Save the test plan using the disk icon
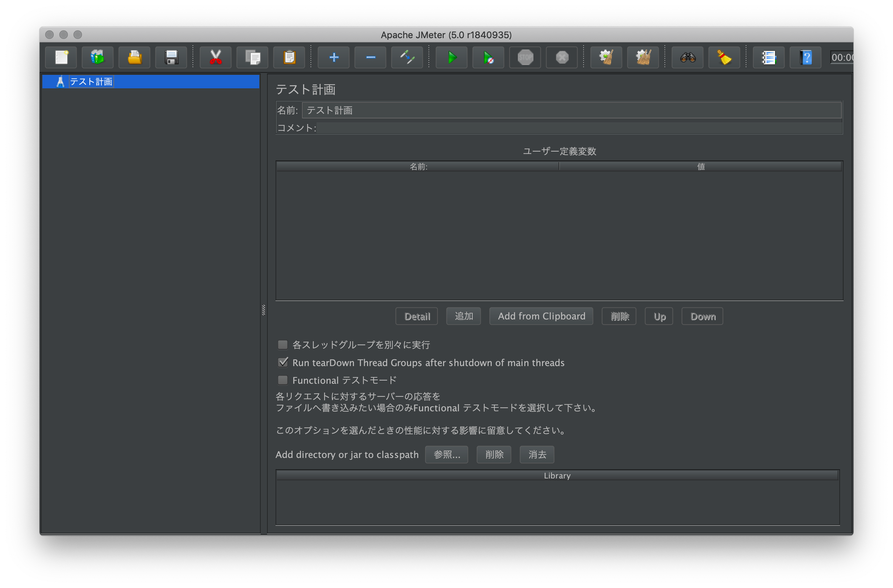Viewport: 893px width, 588px height. (x=171, y=57)
